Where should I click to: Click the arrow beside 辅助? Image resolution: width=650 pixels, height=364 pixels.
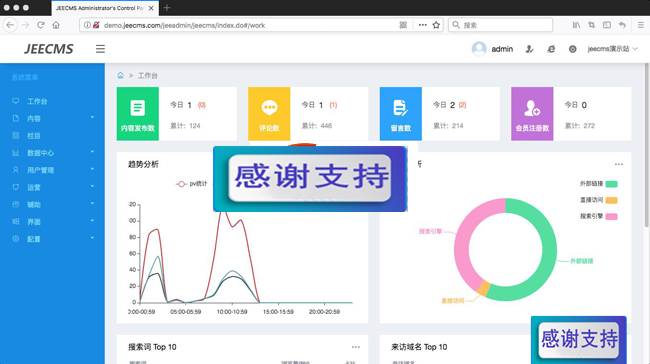point(92,204)
